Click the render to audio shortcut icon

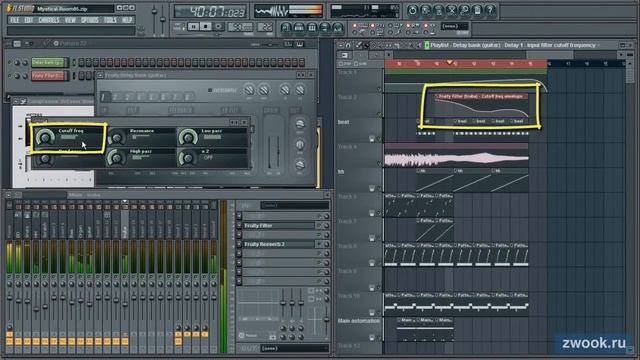[x=438, y=11]
